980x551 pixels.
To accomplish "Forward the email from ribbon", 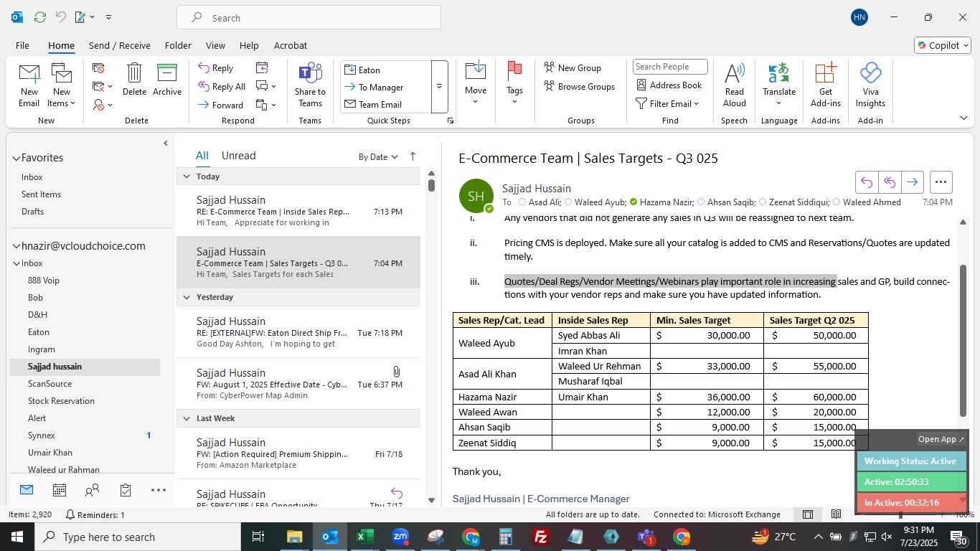I will pos(221,105).
